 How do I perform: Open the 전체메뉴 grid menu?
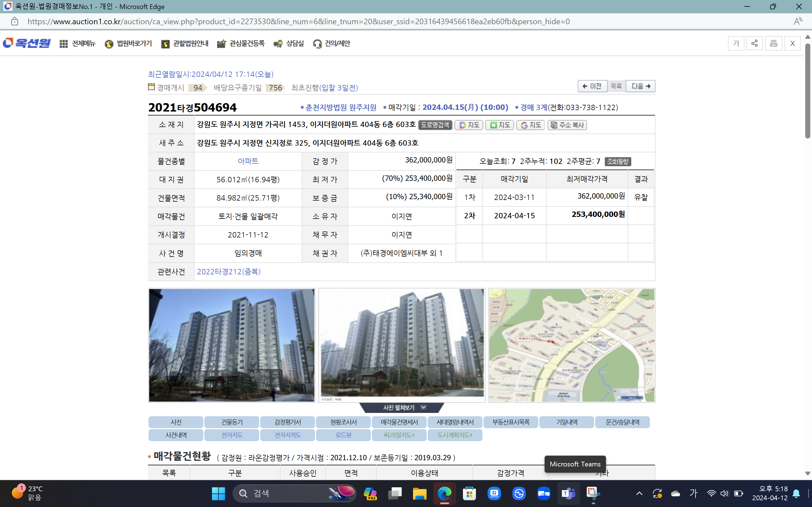click(78, 44)
